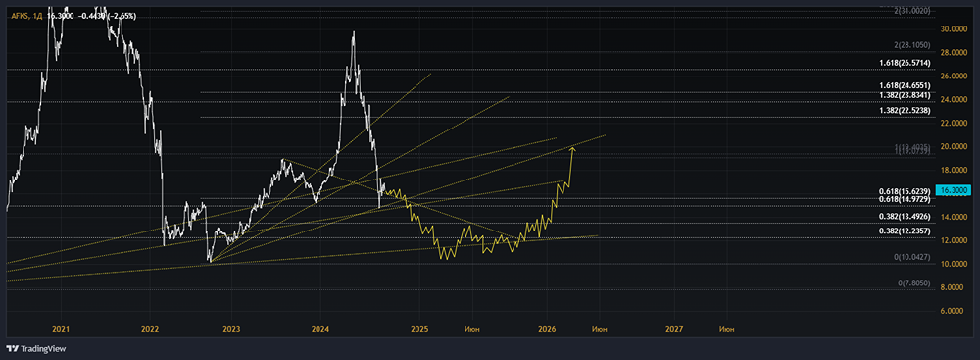Click the 2027 time axis label
This screenshot has height=360, width=980.
[674, 329]
